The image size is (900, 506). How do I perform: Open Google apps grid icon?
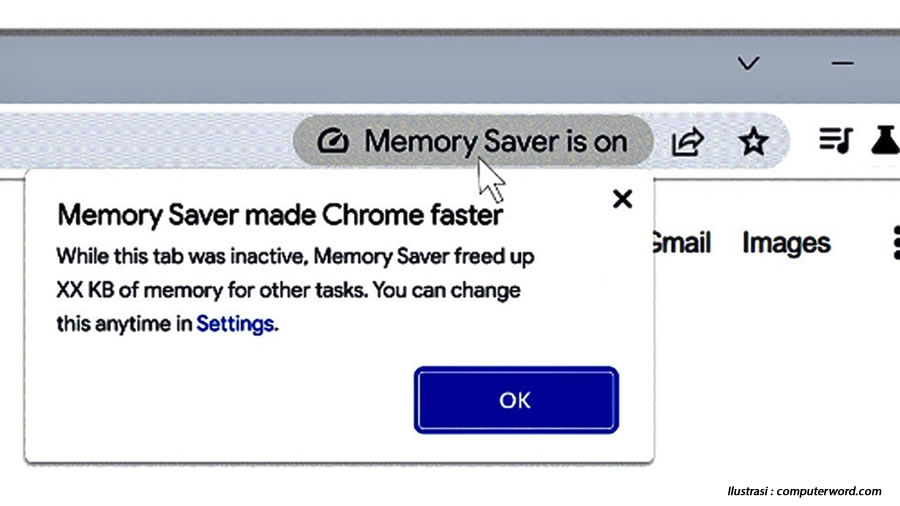click(896, 243)
